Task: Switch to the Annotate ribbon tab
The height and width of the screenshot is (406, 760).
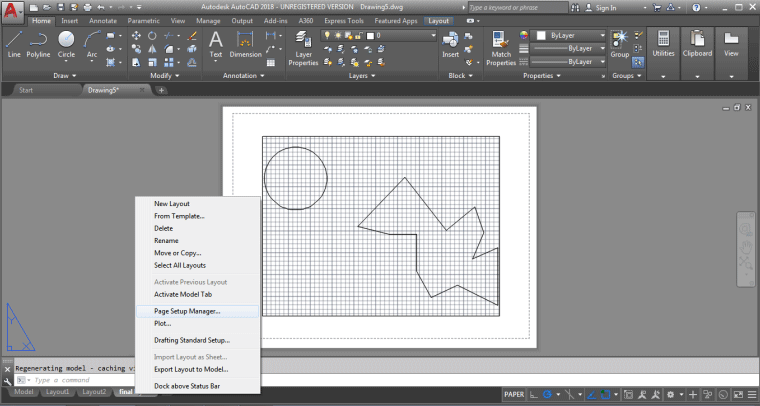Action: pos(103,20)
